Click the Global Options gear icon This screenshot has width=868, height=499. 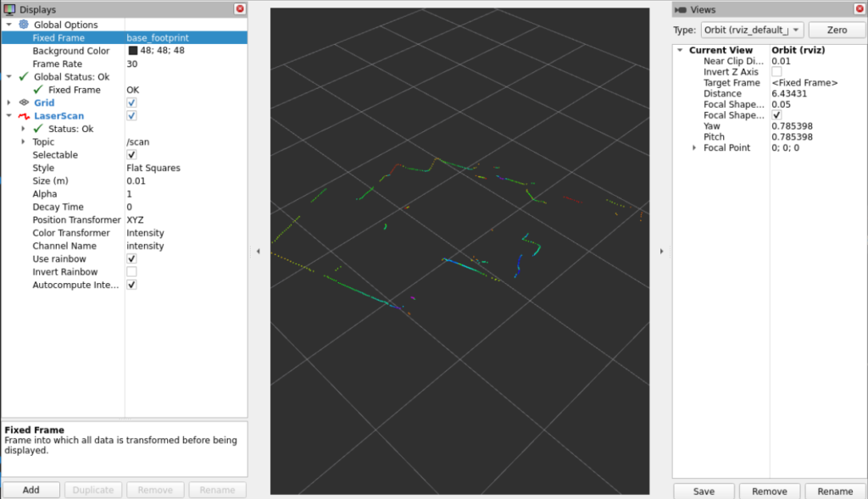point(24,25)
